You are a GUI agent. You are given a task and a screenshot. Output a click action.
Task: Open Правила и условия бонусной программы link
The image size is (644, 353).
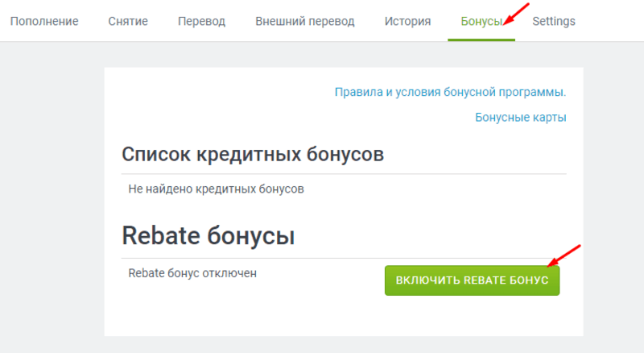(x=450, y=92)
